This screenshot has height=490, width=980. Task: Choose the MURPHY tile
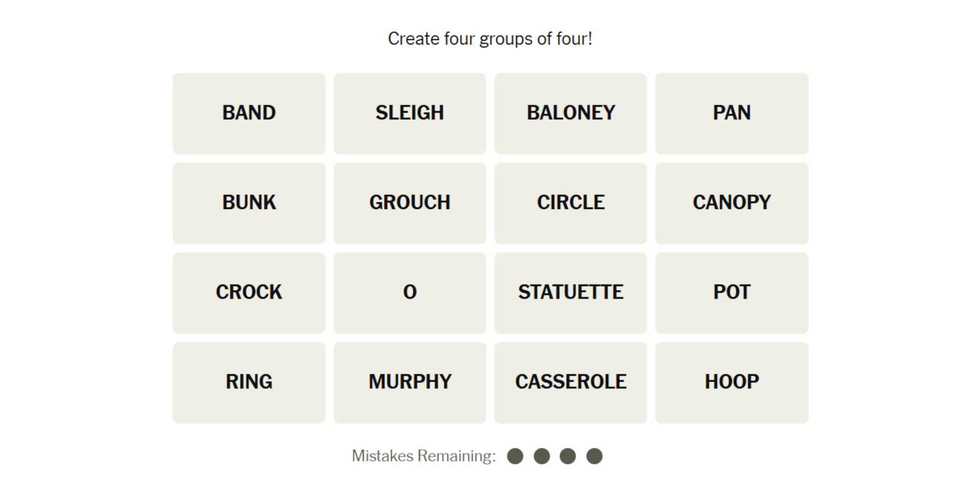tap(410, 382)
